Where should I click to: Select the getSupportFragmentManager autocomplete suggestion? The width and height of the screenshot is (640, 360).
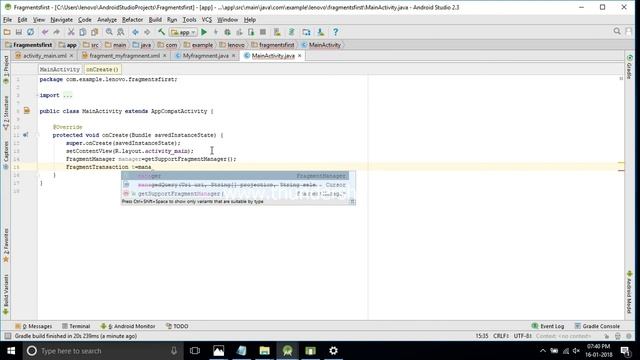(235, 194)
